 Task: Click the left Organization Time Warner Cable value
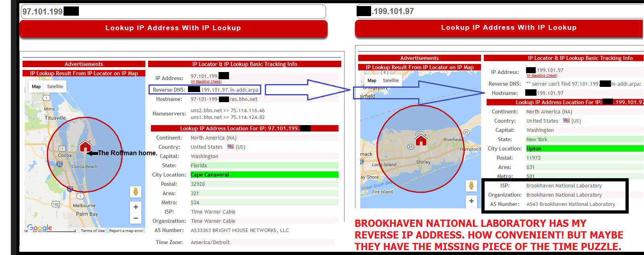(213, 221)
